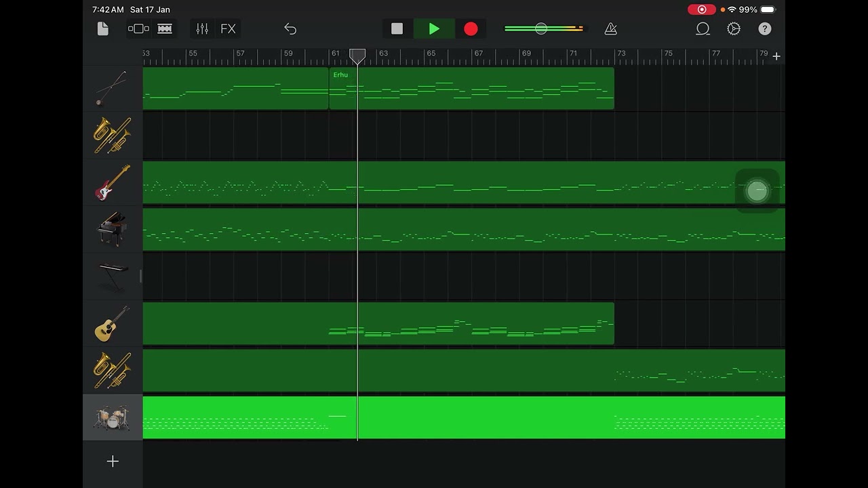This screenshot has width=868, height=488.
Task: Open help with the question mark icon
Action: [x=765, y=28]
